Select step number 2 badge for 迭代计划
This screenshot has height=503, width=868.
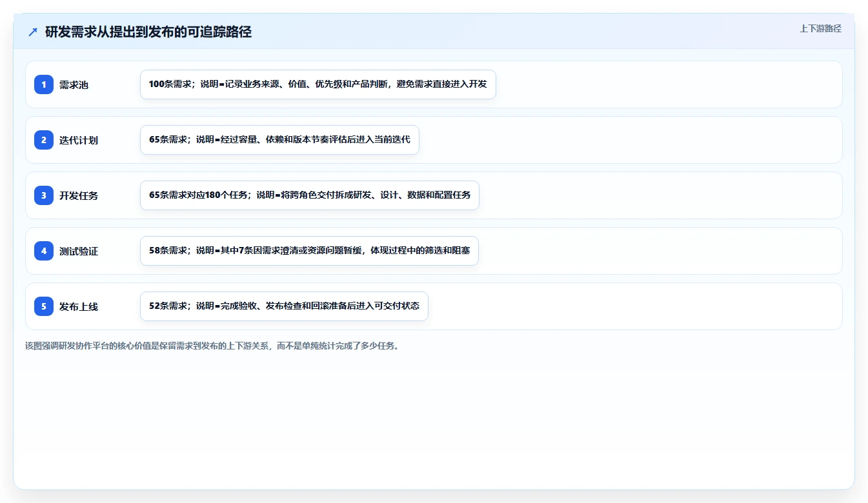(x=44, y=140)
